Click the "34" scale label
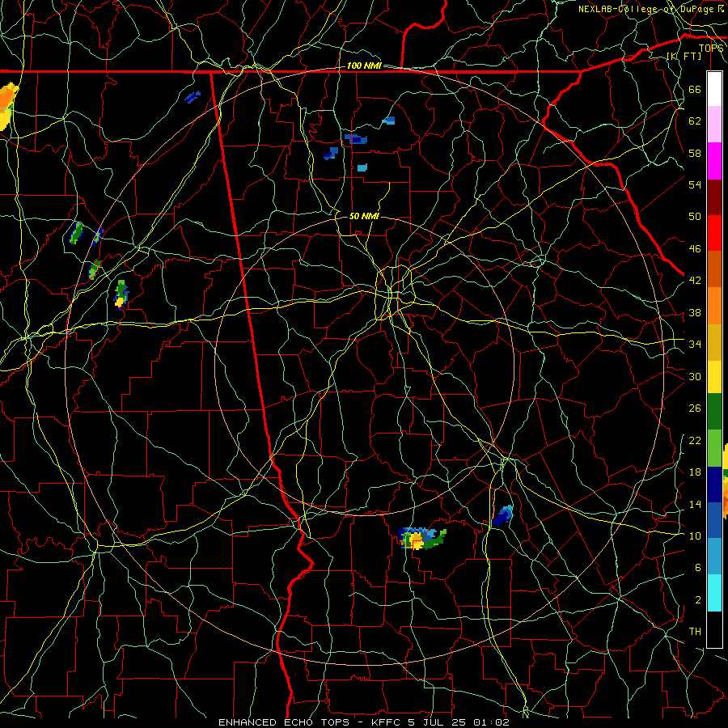 click(x=695, y=344)
